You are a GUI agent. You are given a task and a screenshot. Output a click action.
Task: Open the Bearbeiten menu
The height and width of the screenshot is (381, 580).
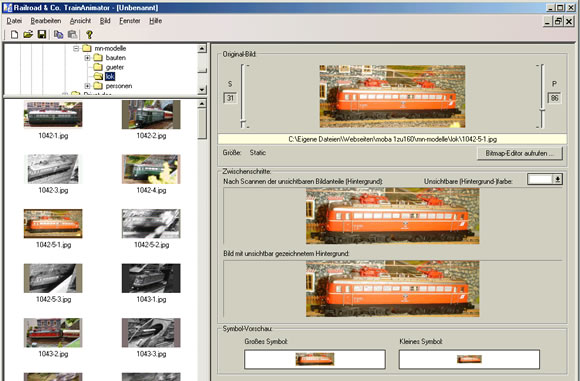coord(46,21)
